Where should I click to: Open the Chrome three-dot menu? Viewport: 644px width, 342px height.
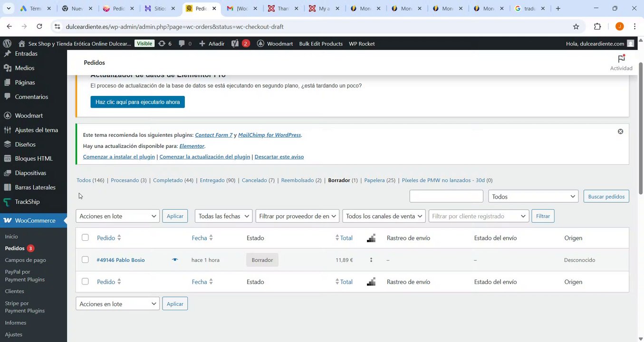coord(635,27)
